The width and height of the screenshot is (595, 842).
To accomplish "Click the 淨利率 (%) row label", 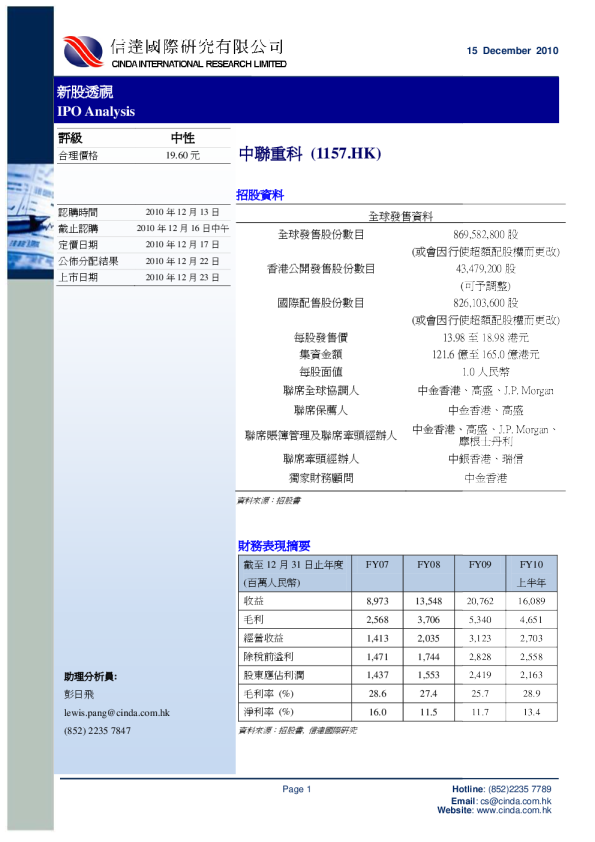I will pos(269,712).
